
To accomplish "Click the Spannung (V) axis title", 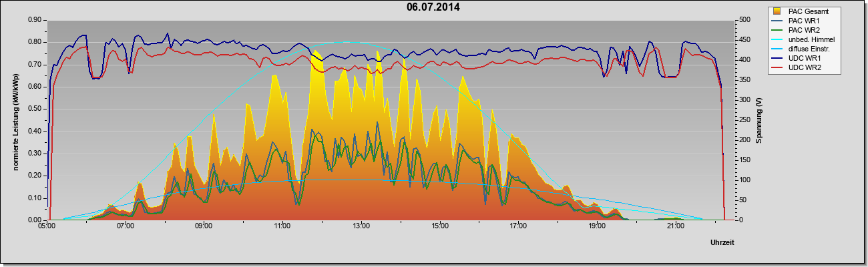I will (x=759, y=121).
